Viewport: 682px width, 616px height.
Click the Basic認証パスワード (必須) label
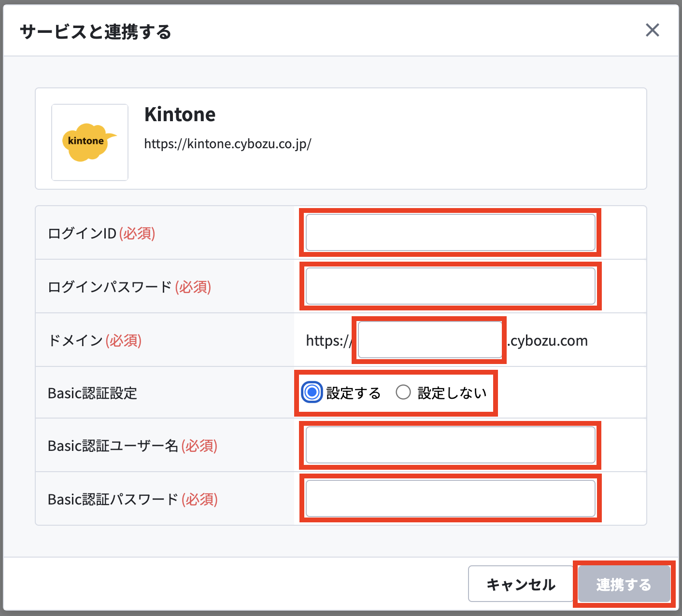pos(133,499)
